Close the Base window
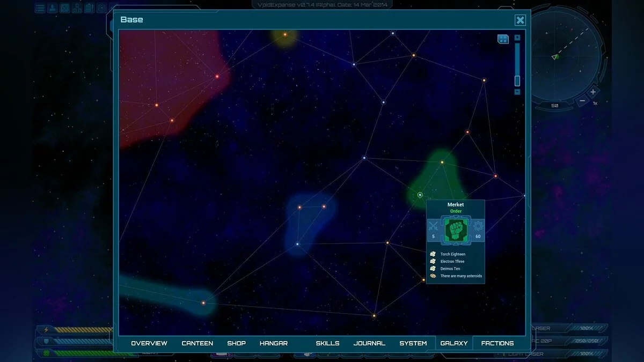The image size is (644, 362). [x=520, y=20]
